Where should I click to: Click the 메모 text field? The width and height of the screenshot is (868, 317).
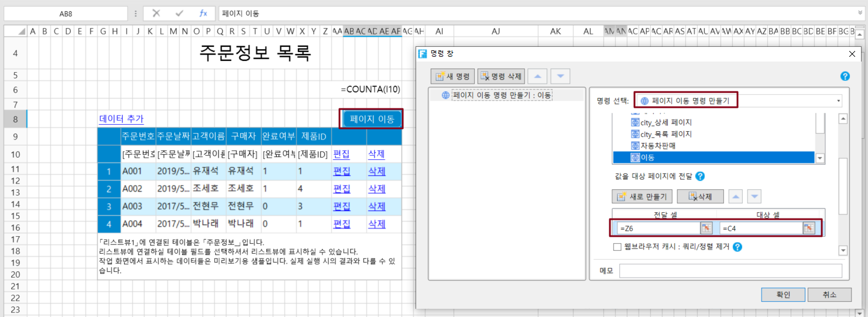[730, 271]
